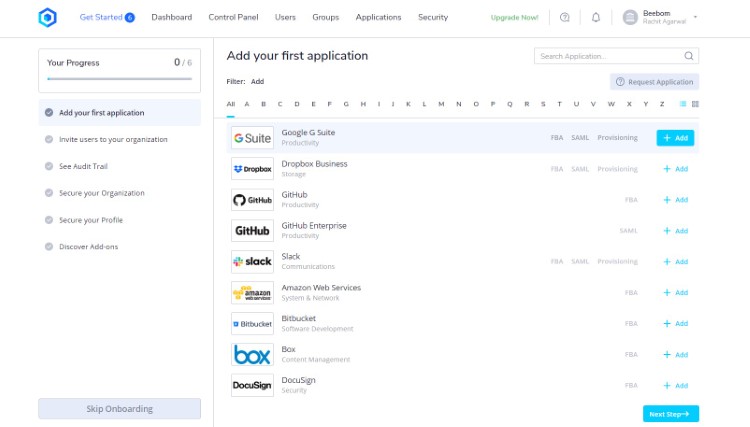This screenshot has width=750, height=427.
Task: Open Dashboard menu
Action: point(172,17)
